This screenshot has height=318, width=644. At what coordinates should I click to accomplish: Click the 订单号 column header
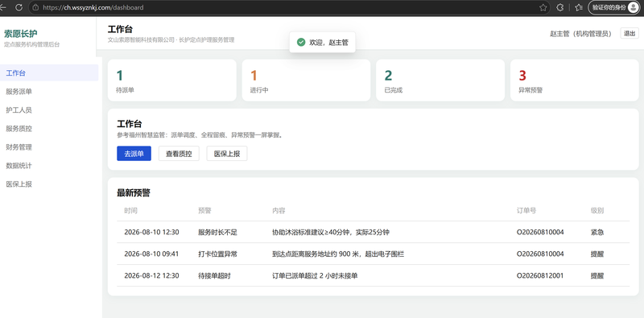[x=526, y=211]
